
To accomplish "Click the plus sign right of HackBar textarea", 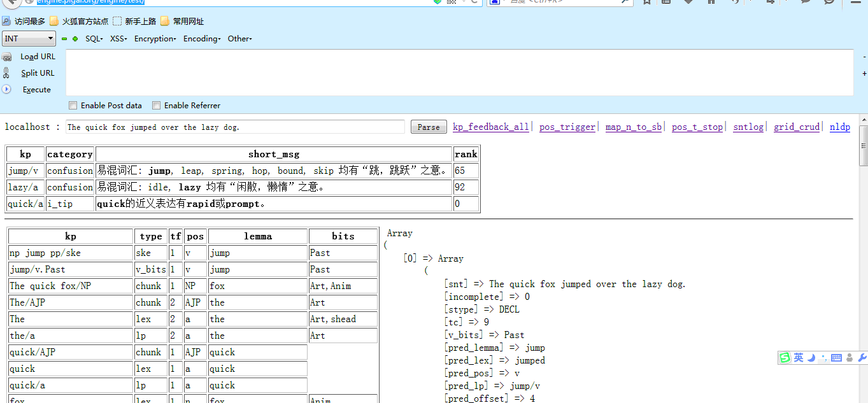I will (x=864, y=73).
